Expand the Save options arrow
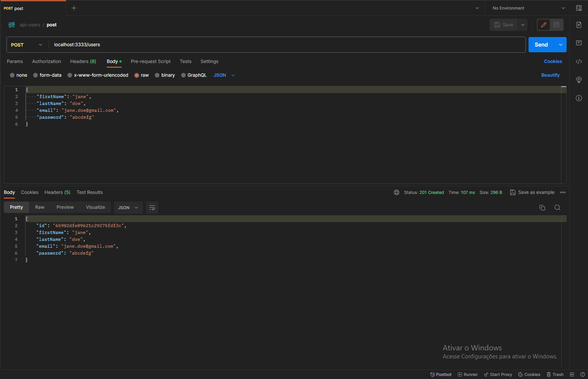Image resolution: width=588 pixels, height=379 pixels. pyautogui.click(x=523, y=25)
